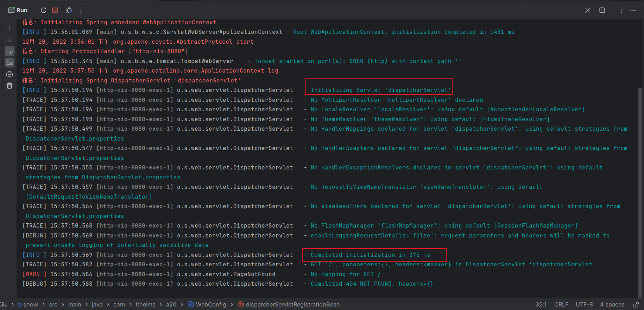Click the 32:1 cursor position indicator
Viewport: 644px width, 310px height.
pyautogui.click(x=541, y=304)
